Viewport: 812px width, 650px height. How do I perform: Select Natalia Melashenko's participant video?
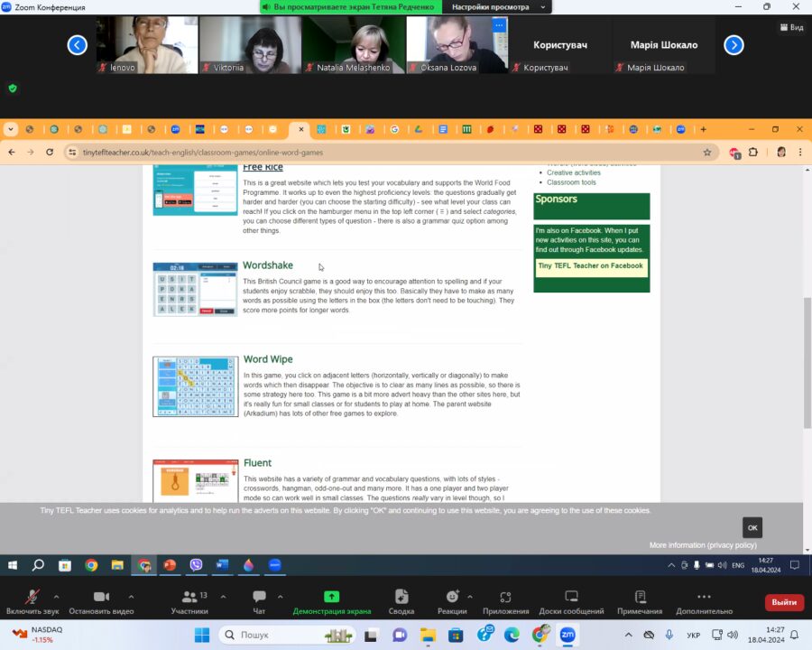click(355, 44)
